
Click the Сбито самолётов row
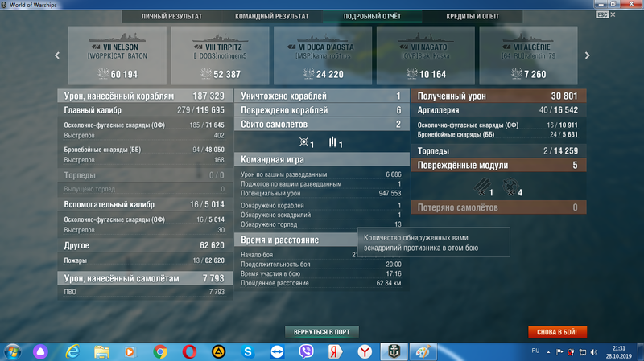point(321,125)
